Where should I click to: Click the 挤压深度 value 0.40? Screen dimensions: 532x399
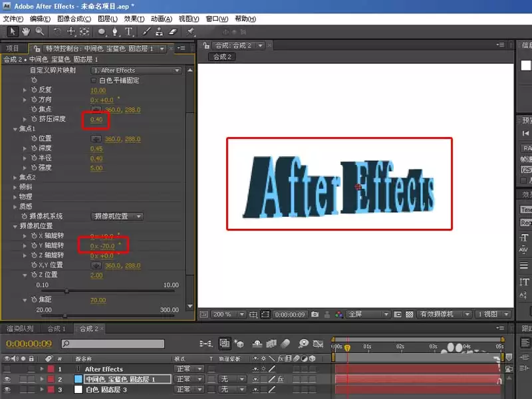coord(96,120)
